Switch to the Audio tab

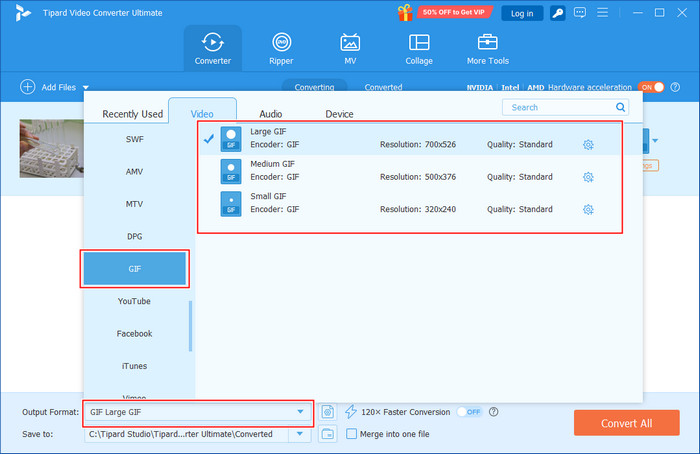point(271,114)
